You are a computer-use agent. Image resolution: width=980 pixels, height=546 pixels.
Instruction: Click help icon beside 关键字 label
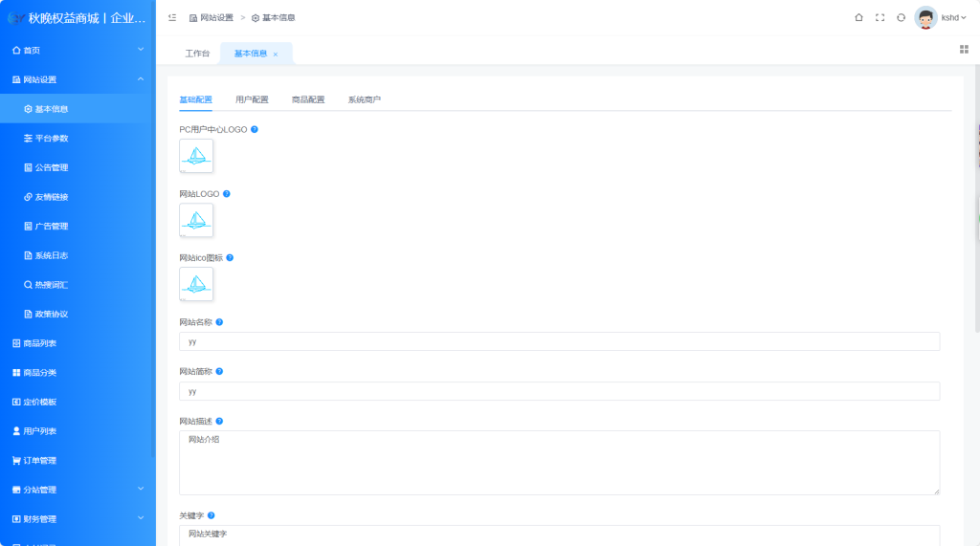point(211,515)
